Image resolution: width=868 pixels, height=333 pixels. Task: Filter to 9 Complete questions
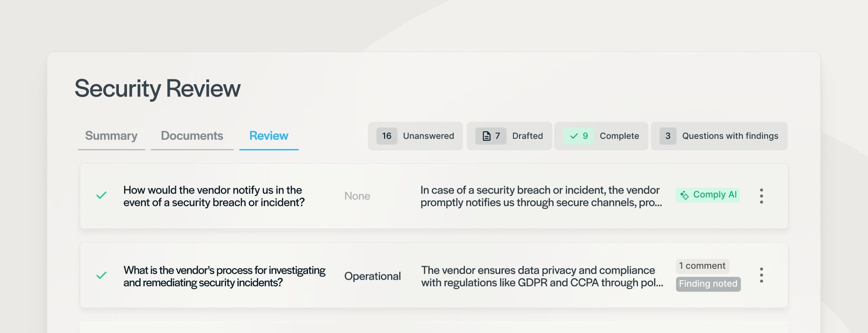point(601,136)
